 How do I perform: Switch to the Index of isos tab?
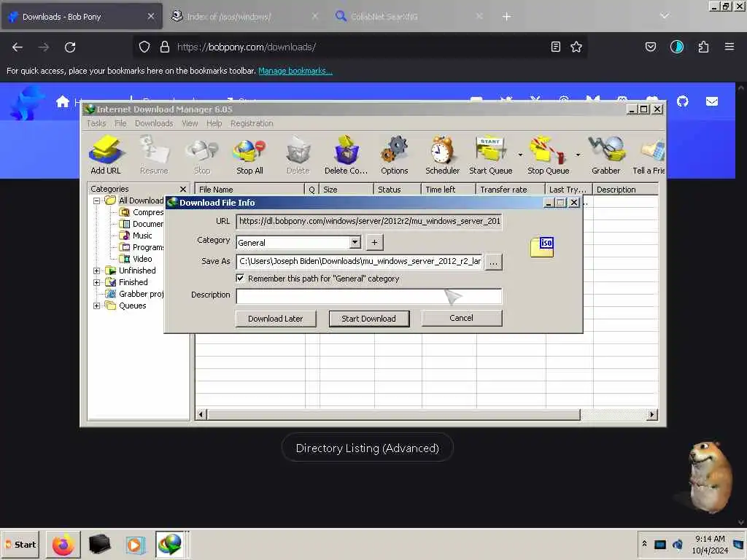point(244,17)
